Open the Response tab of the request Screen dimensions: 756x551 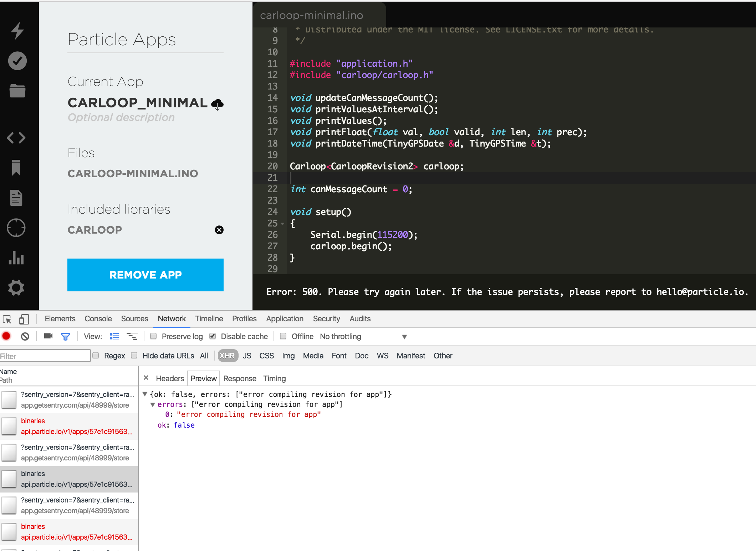pyautogui.click(x=240, y=378)
